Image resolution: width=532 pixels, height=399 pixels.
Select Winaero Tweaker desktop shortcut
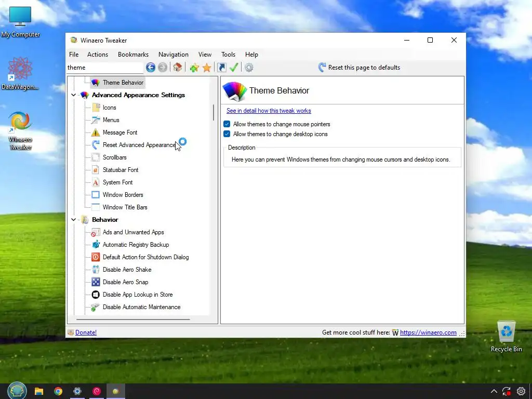point(20,130)
